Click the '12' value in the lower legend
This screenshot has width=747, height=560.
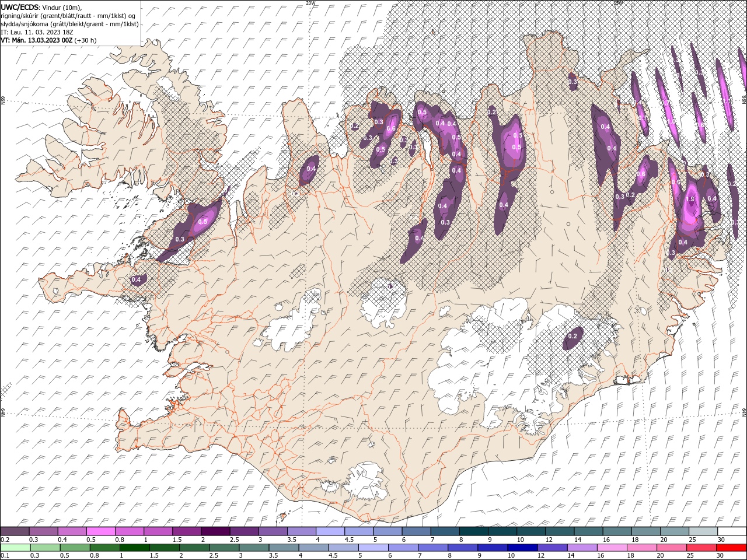(540, 556)
